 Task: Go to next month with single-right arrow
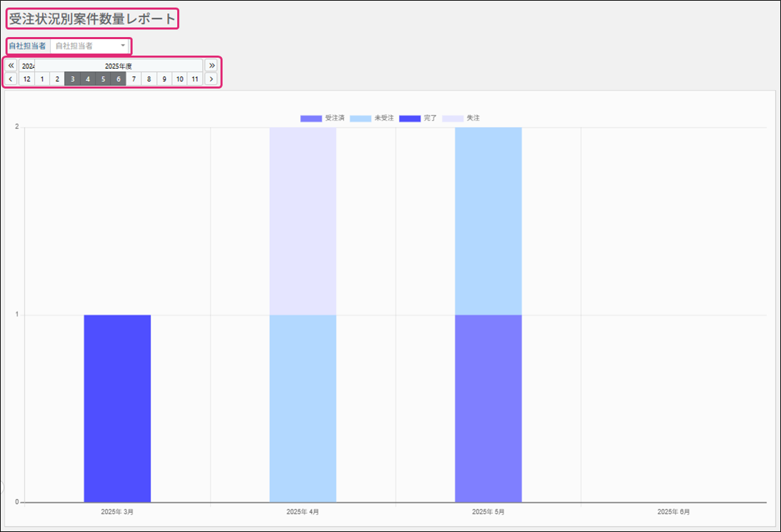(212, 79)
